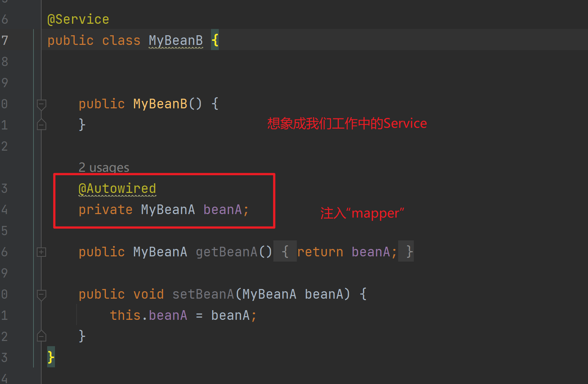This screenshot has width=588, height=384.
Task: Click 'this.beanA' in the setter body
Action: [x=149, y=316]
